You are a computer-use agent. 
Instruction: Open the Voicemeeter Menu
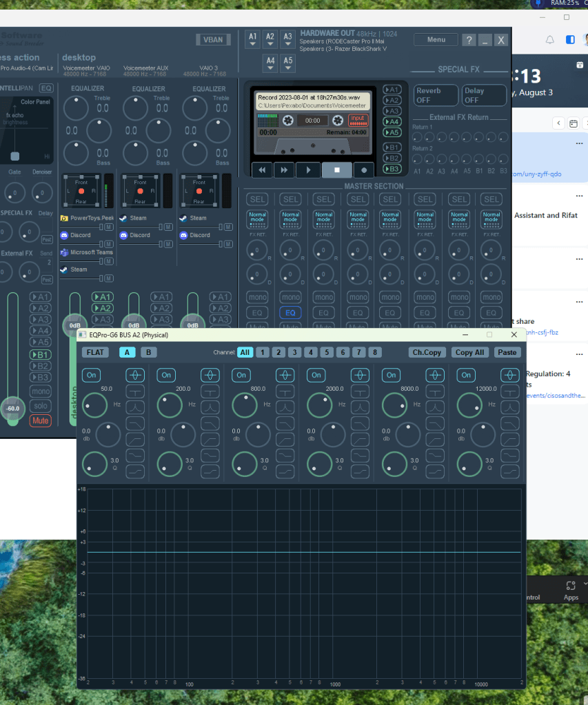436,39
